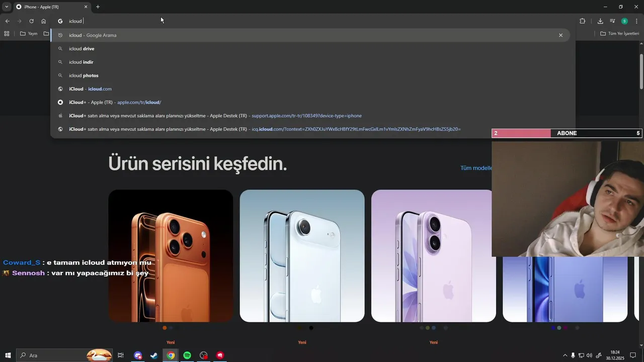Open the network tray icon
The width and height of the screenshot is (644, 362).
pyautogui.click(x=581, y=355)
